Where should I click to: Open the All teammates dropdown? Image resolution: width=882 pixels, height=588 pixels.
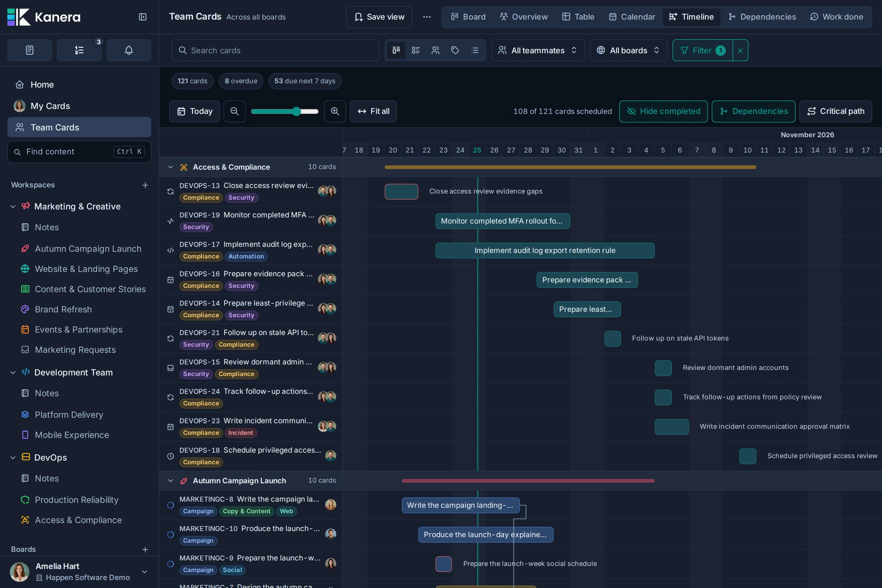pos(538,50)
